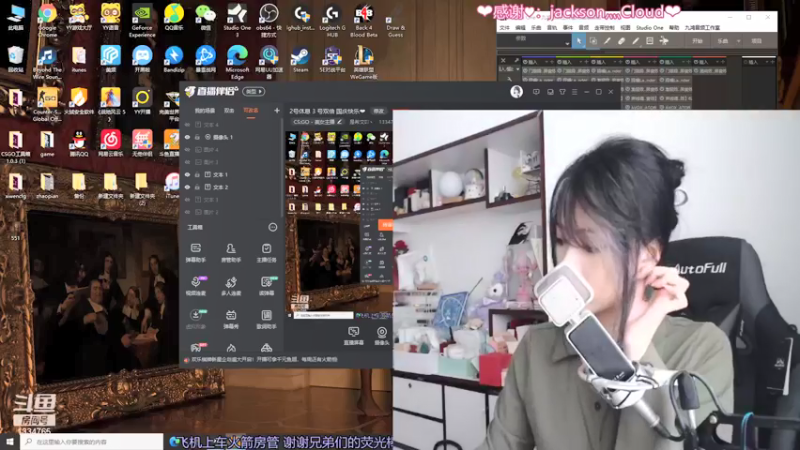Click the 项目 button in Studio One toolbar
Viewport: 800px width, 450px height.
[757, 41]
